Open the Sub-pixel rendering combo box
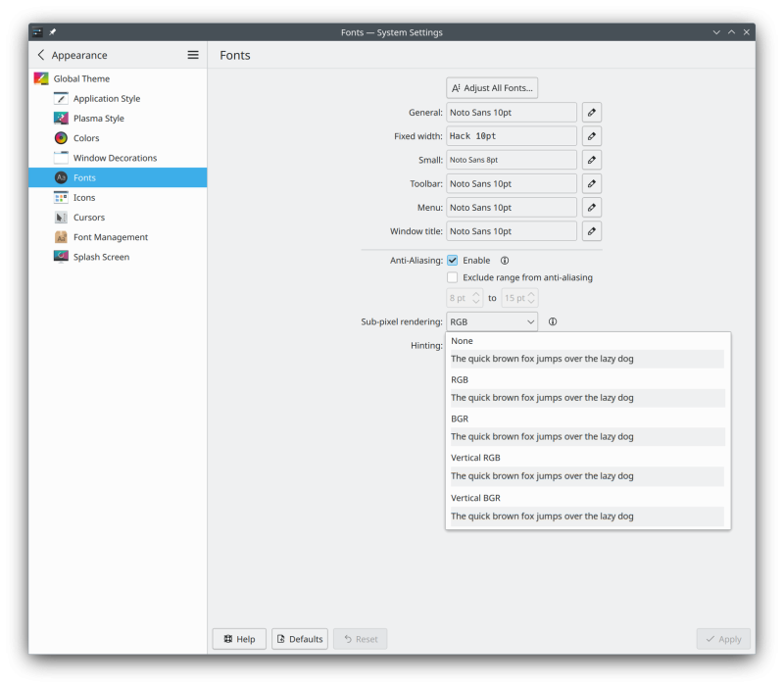The image size is (784, 688). click(x=492, y=321)
